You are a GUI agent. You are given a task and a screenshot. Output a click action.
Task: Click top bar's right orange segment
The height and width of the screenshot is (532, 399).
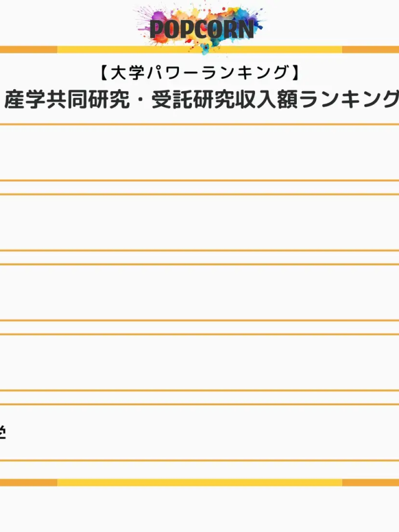370,49
